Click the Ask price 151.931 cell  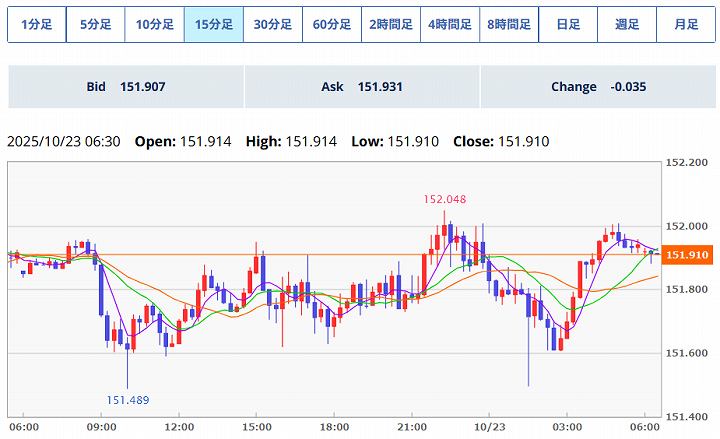pyautogui.click(x=361, y=87)
